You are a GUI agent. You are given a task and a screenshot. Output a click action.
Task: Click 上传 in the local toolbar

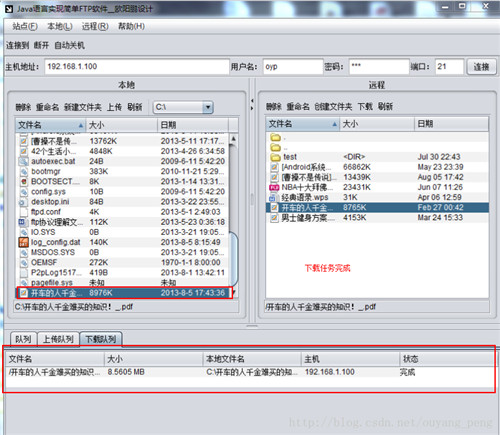(114, 107)
